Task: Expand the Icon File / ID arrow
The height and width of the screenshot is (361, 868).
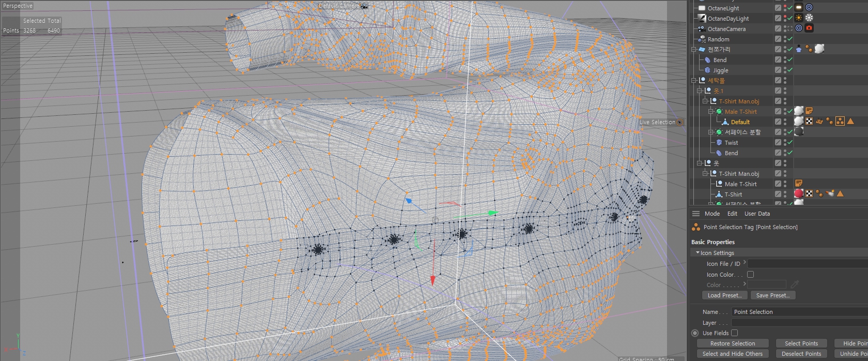Action: [x=745, y=263]
